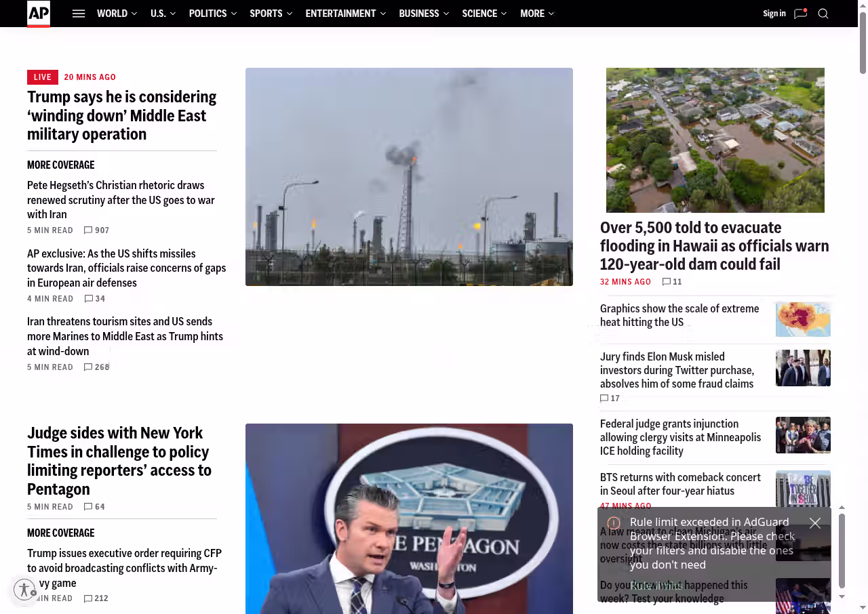
Task: Expand the Politics dropdown menu
Action: coord(212,14)
